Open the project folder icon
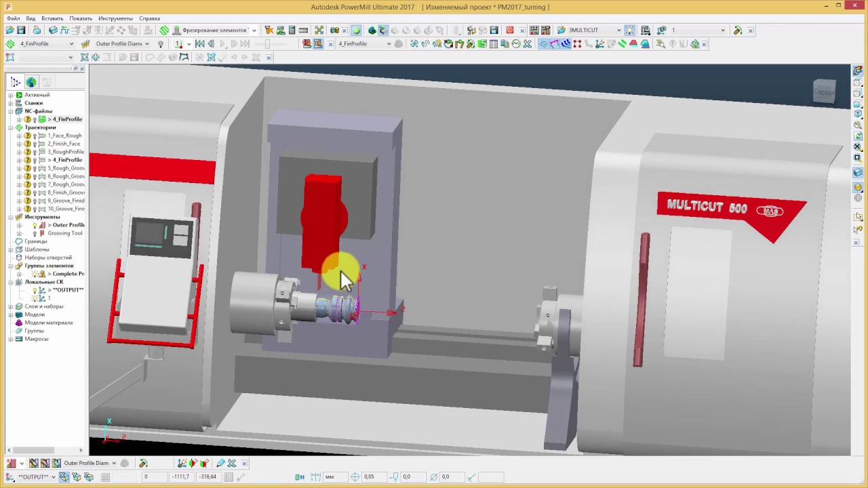This screenshot has height=488, width=868. [x=9, y=30]
